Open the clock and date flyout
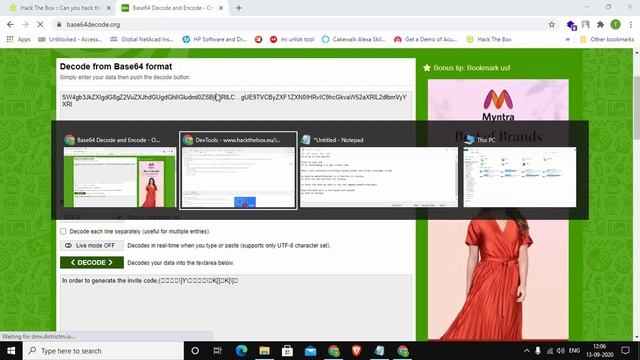 pos(600,351)
